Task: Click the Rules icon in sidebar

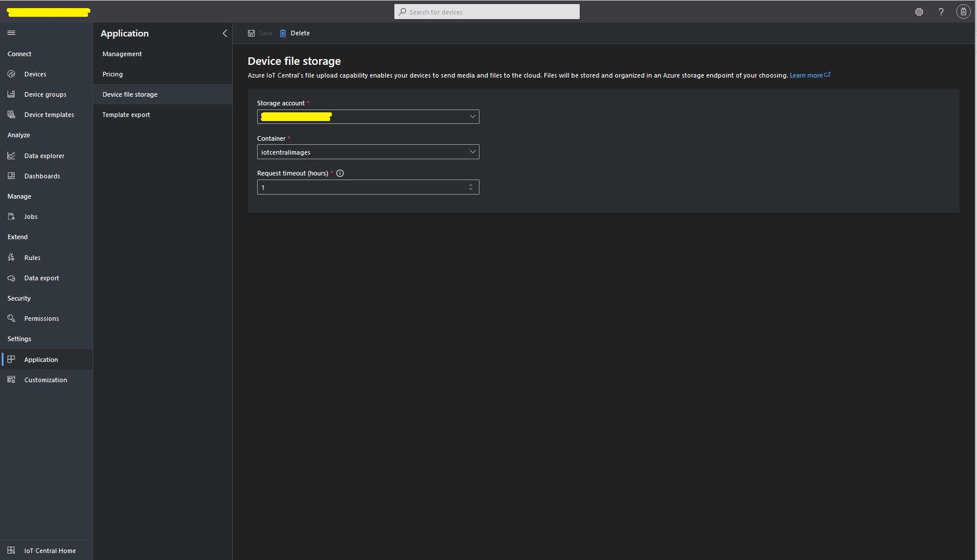Action: coord(11,258)
